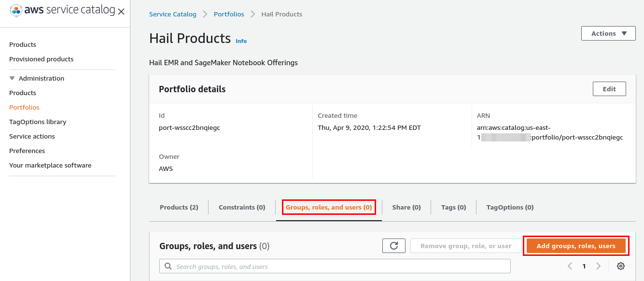Viewport: 644px width, 281px height.
Task: Open the Share (0) tab
Action: click(x=406, y=207)
